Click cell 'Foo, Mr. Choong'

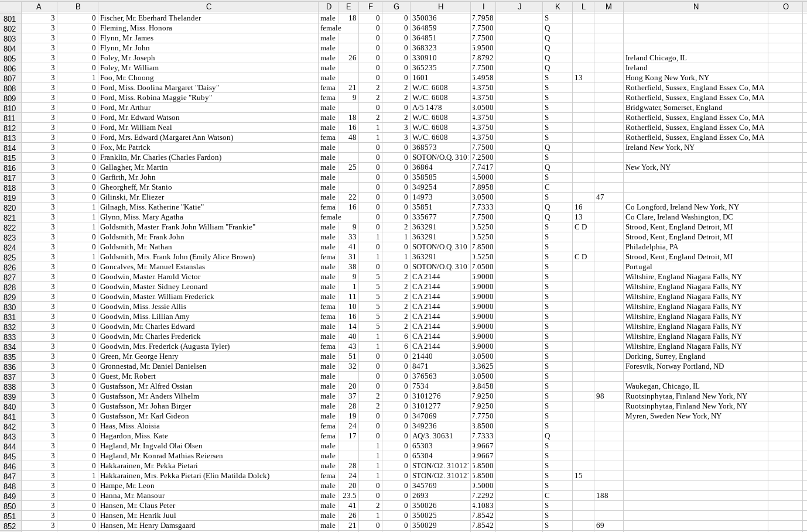pos(208,78)
